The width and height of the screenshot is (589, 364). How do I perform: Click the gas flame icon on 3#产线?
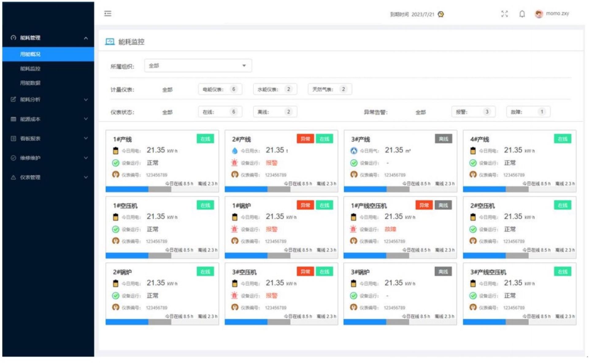(x=354, y=151)
